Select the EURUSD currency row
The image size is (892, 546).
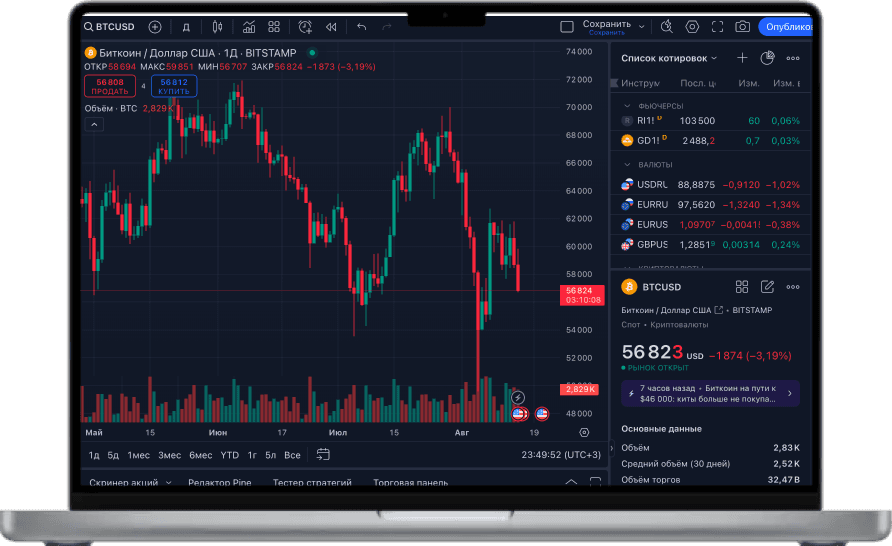click(711, 225)
